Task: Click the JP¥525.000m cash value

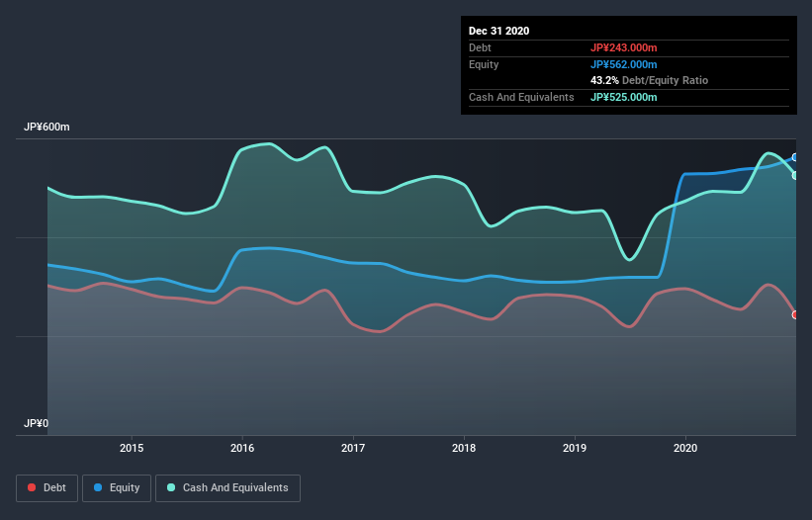Action: point(623,97)
